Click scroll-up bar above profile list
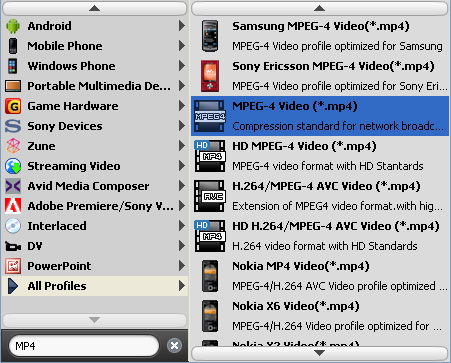 (x=319, y=8)
